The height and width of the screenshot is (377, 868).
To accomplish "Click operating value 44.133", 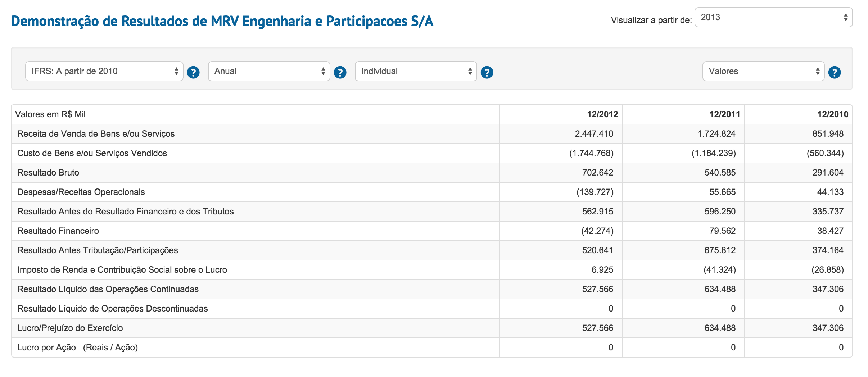I will pos(831,192).
